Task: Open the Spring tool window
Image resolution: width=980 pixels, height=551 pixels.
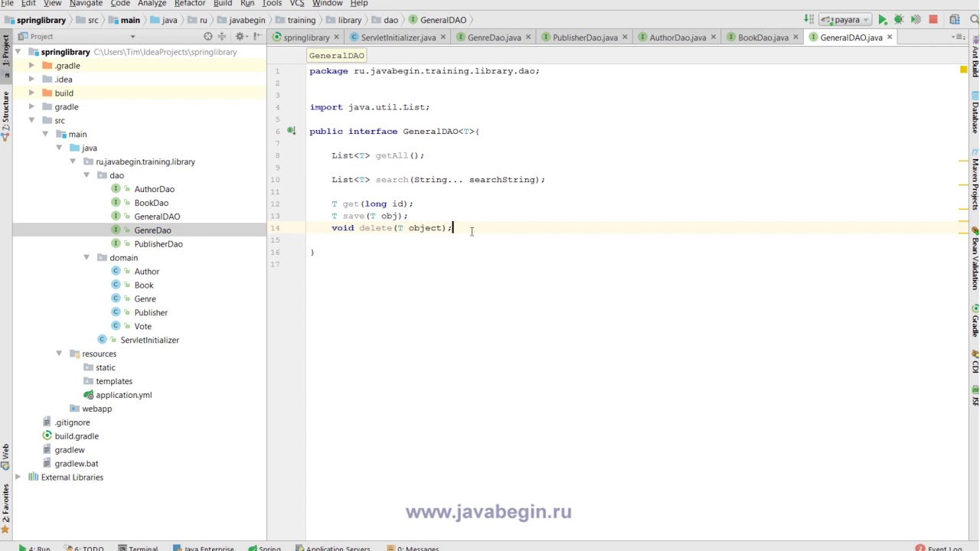Action: pos(264,547)
